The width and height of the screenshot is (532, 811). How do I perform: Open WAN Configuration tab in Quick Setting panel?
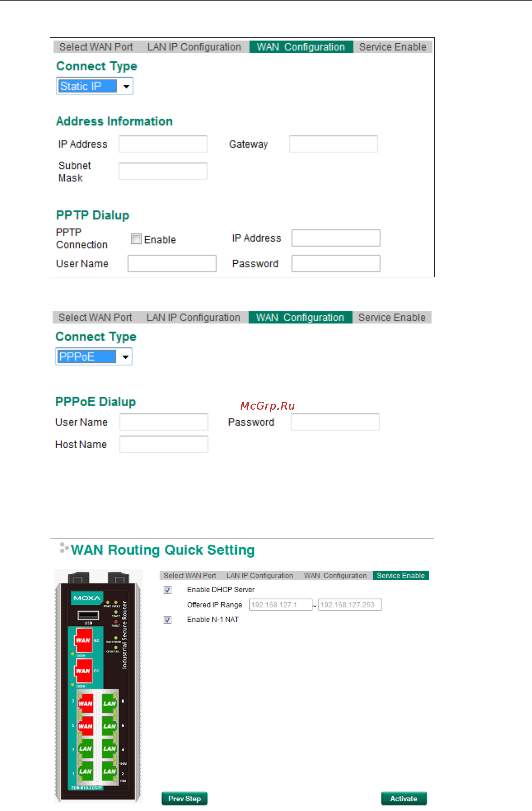(x=335, y=576)
